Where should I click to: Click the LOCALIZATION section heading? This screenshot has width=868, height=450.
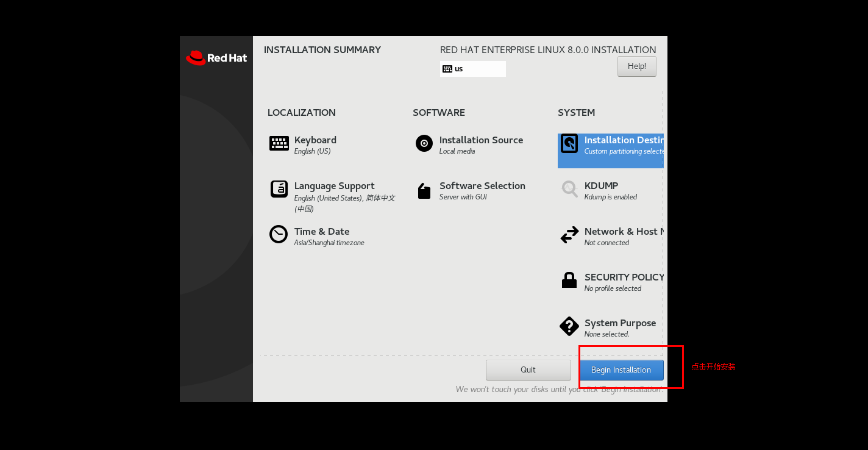302,113
